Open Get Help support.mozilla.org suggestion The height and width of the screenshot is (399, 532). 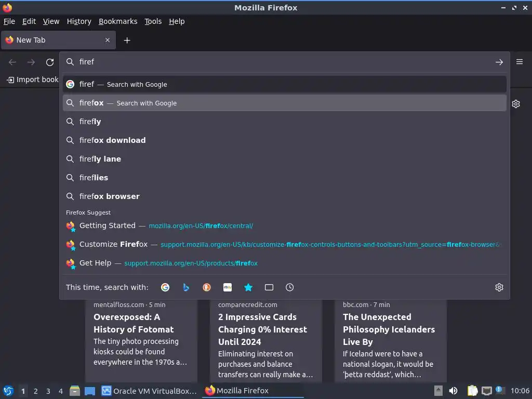coord(285,263)
